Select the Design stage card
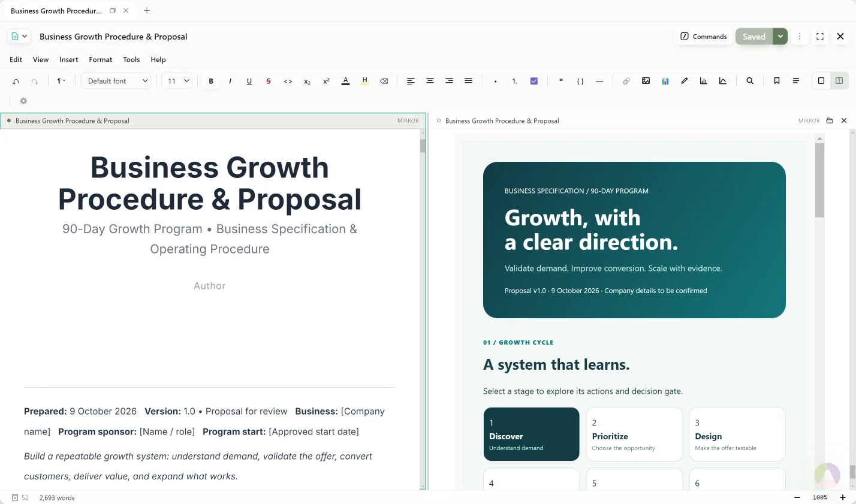Screen dimensions: 856x504 (737, 434)
